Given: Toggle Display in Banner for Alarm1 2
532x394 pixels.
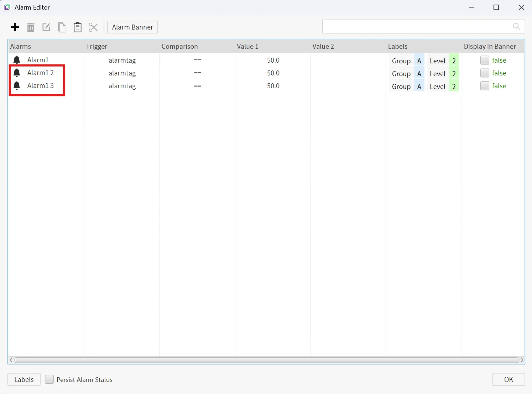Looking at the screenshot, I should click(484, 73).
